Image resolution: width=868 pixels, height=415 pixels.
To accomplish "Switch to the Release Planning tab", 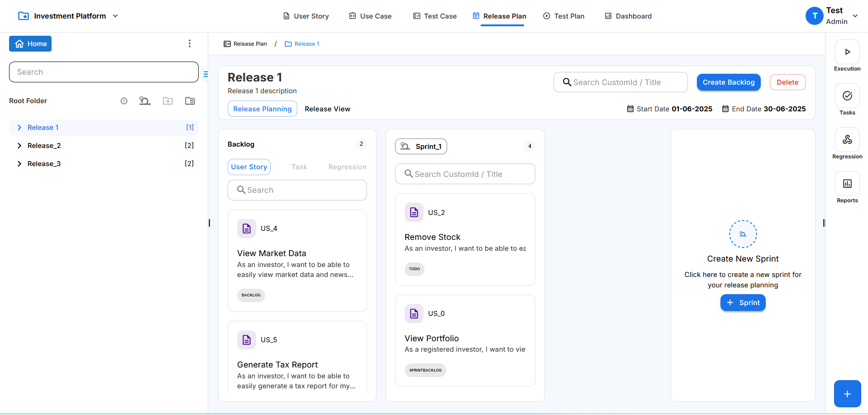I will click(x=262, y=109).
